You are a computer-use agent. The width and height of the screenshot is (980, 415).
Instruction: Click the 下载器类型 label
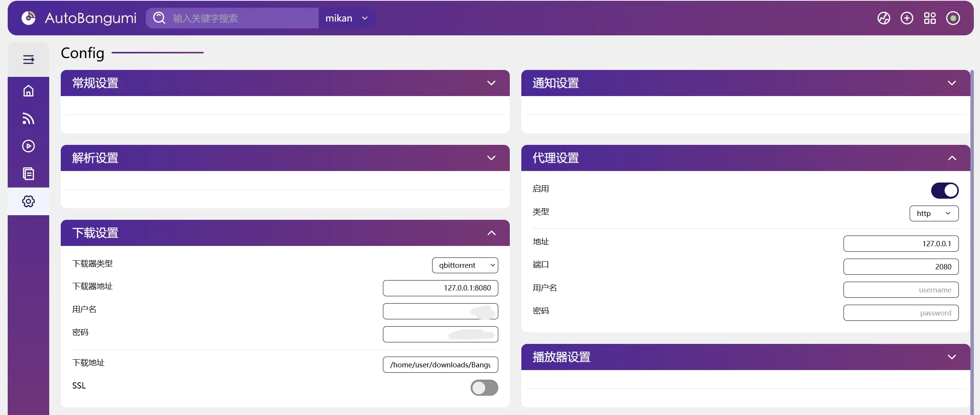pos(93,264)
